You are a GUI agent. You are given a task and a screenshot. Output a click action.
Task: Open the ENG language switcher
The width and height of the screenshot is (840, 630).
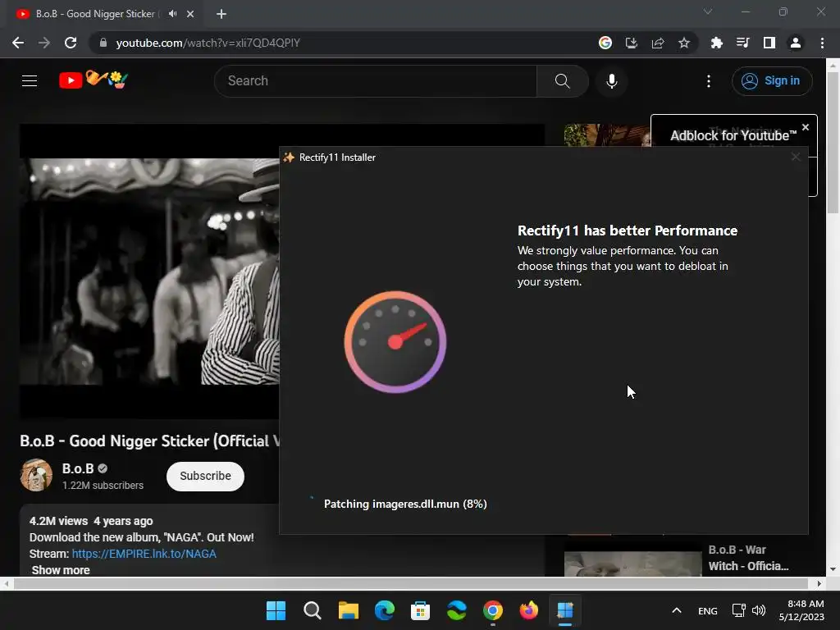pyautogui.click(x=708, y=610)
